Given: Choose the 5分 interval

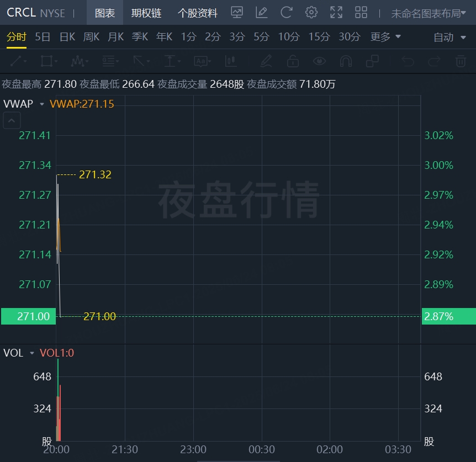Looking at the screenshot, I should [x=261, y=36].
